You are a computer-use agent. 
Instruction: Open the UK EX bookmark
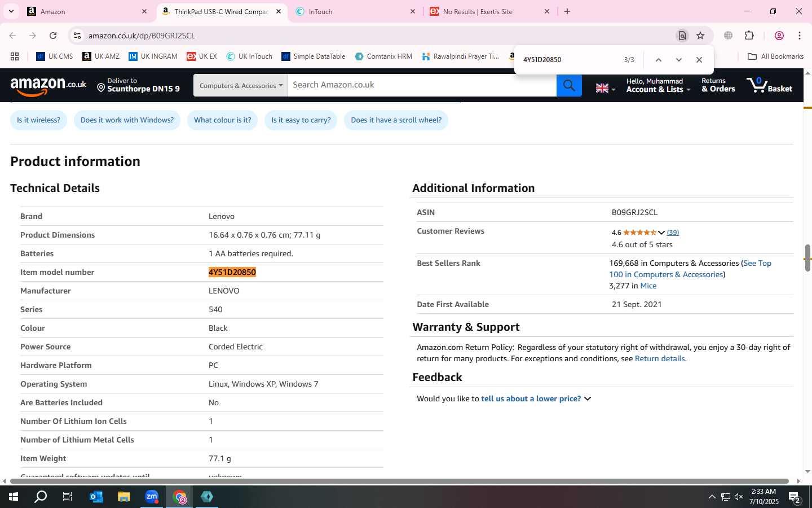pos(202,56)
